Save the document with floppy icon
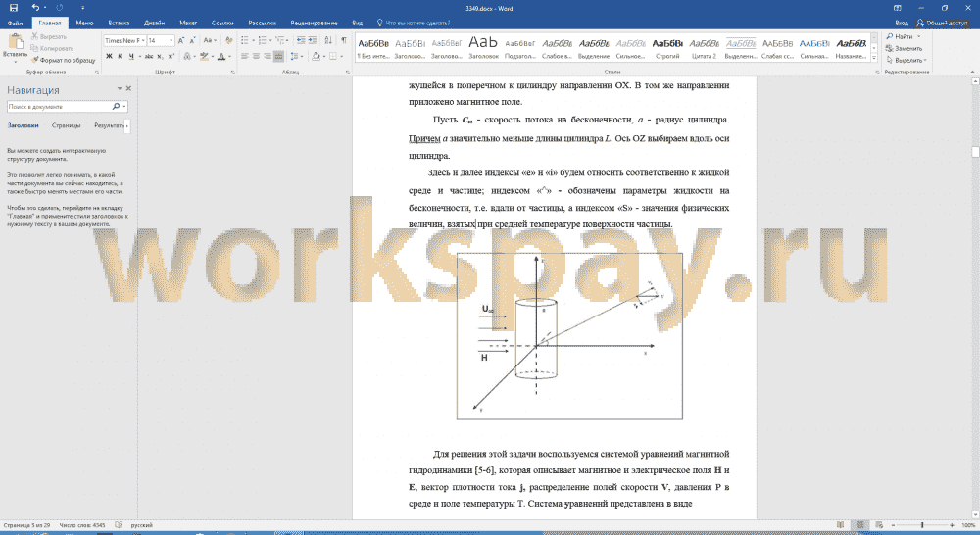Viewport: 980px width, 535px height. [14, 8]
